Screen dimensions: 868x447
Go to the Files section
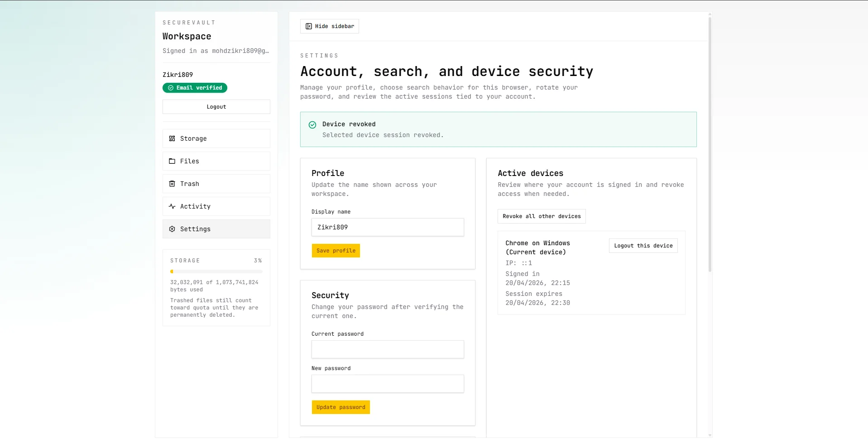click(x=216, y=161)
